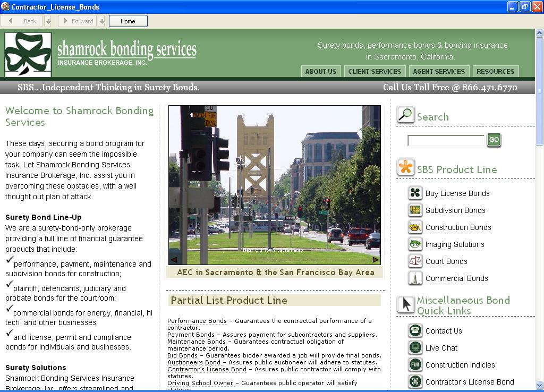Click the vertical scrollbar down arrow

(540, 386)
